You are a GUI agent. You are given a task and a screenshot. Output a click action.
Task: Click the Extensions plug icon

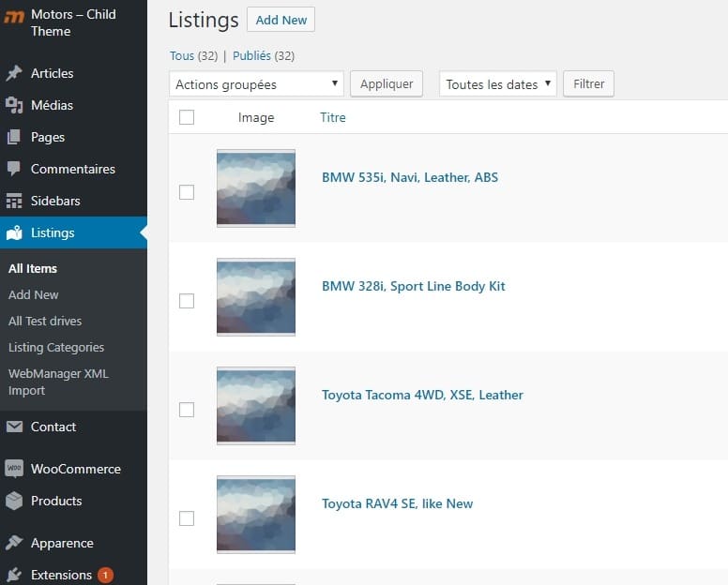[x=14, y=575]
